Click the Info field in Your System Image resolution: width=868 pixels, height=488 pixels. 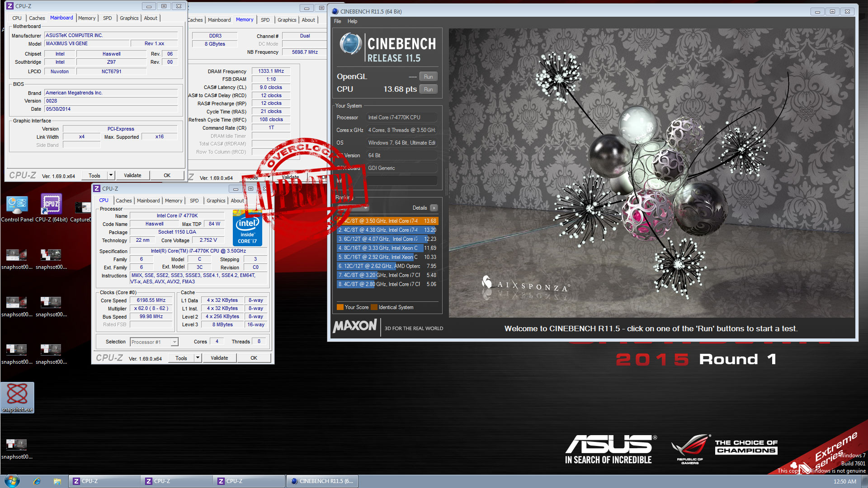pos(402,181)
